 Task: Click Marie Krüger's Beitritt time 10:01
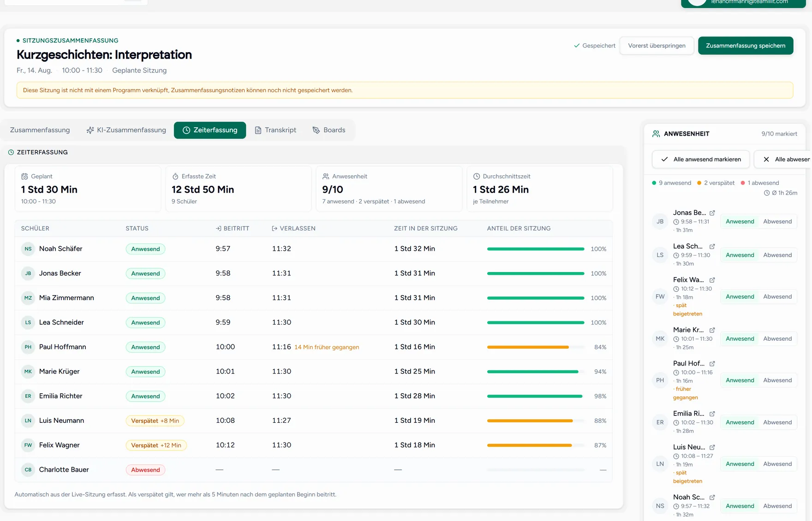click(225, 372)
